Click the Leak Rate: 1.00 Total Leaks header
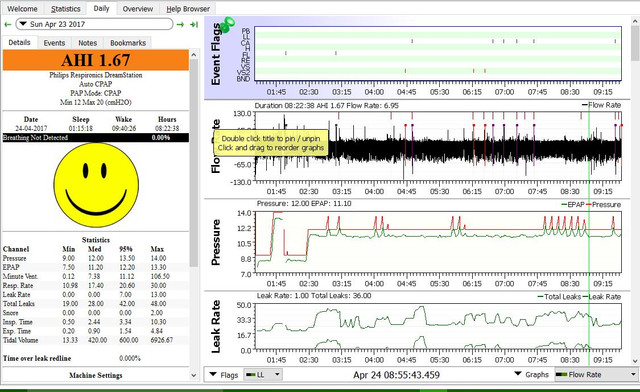This screenshot has width=640, height=392. click(313, 296)
